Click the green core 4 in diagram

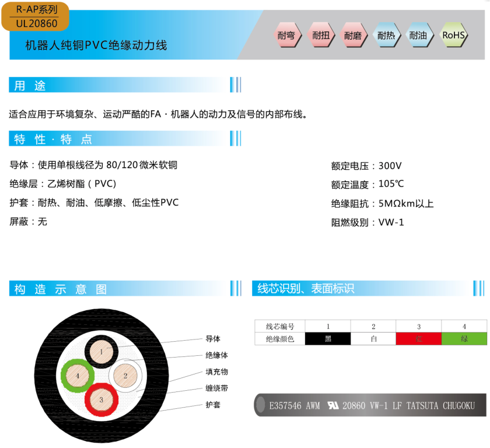click(x=77, y=376)
